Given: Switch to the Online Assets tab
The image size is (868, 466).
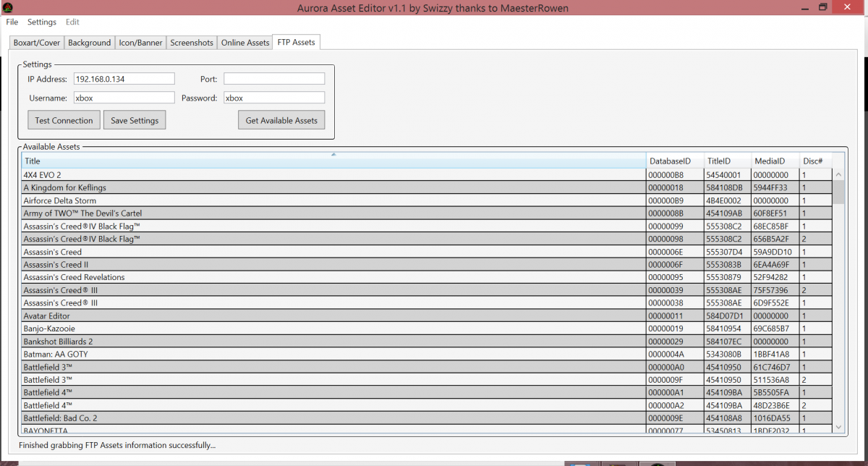Looking at the screenshot, I should 245,43.
